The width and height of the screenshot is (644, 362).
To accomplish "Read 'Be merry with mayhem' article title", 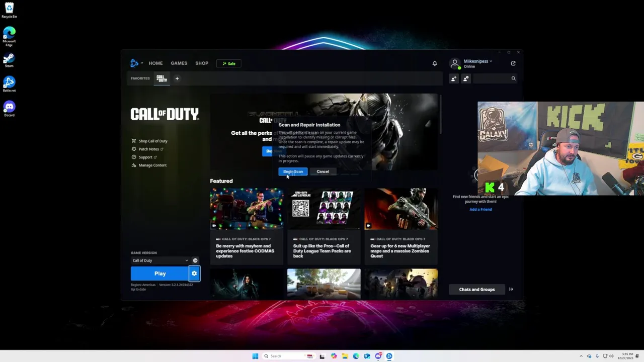I will click(x=245, y=251).
